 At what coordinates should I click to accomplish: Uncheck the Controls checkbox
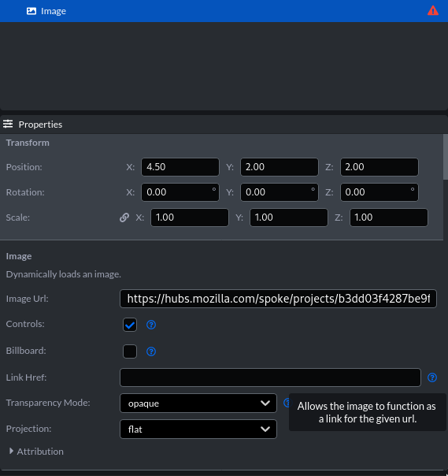[x=130, y=325]
